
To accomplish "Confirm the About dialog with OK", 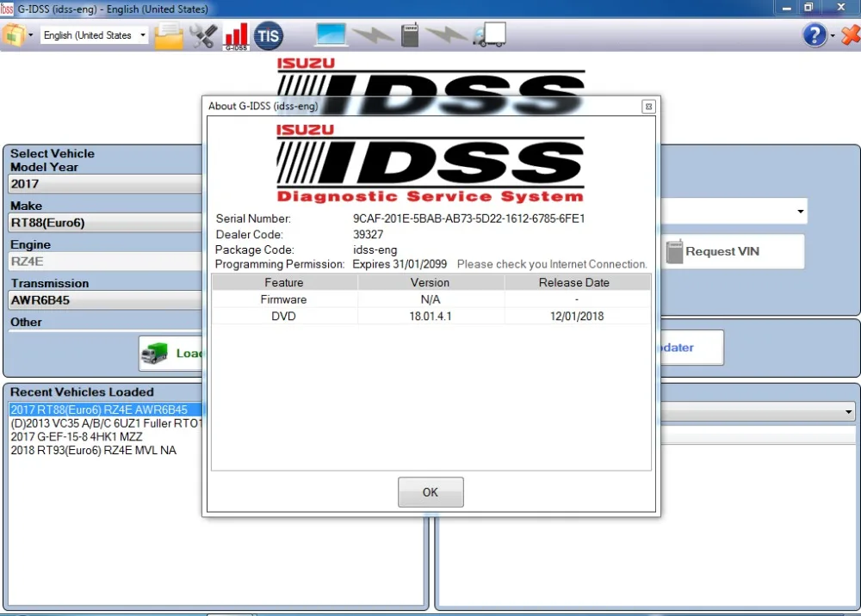I will 430,492.
